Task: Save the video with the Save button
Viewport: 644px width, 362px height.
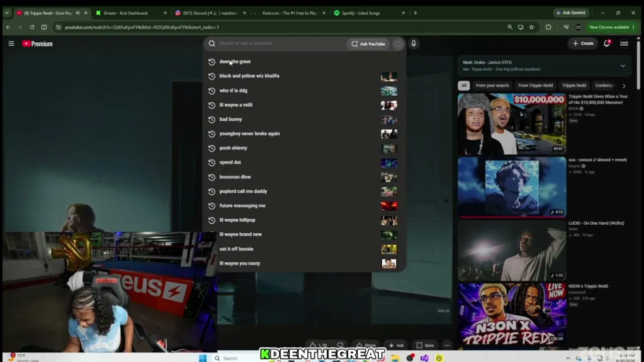Action: pos(425,345)
